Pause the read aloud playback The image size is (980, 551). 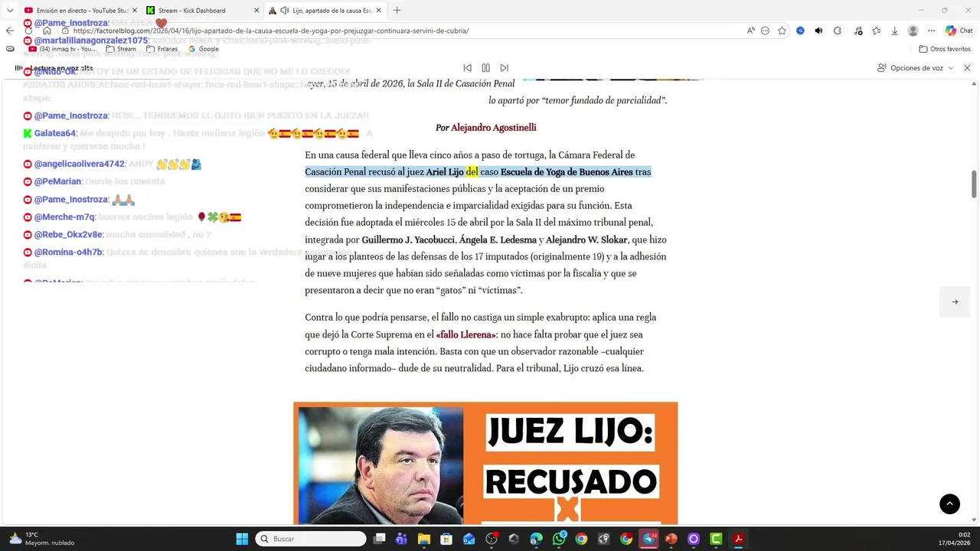click(485, 68)
